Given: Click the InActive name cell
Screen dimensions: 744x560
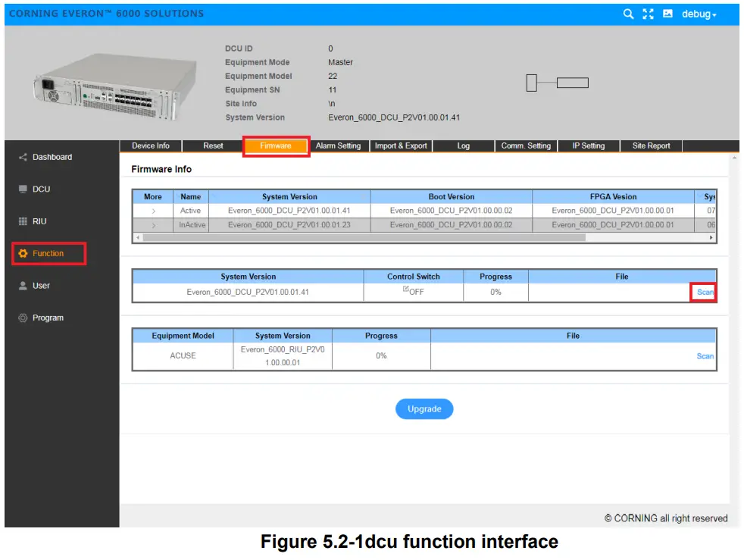Looking at the screenshot, I should coord(192,225).
